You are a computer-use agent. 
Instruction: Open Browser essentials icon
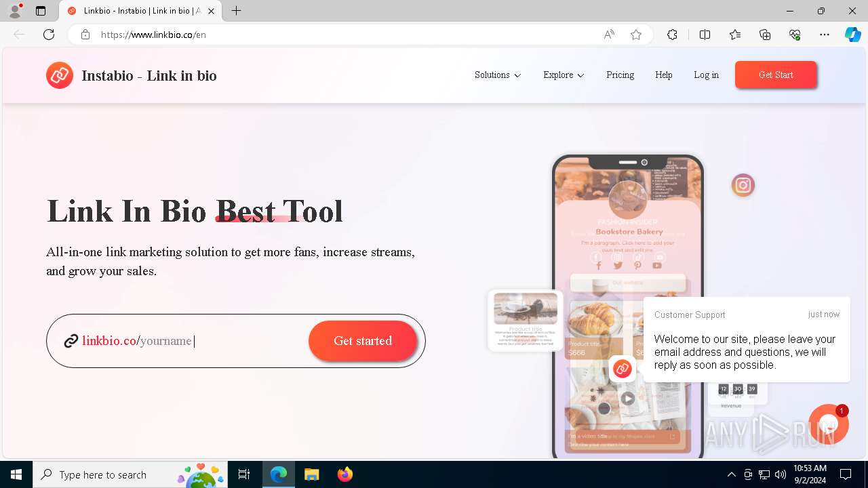(x=795, y=35)
